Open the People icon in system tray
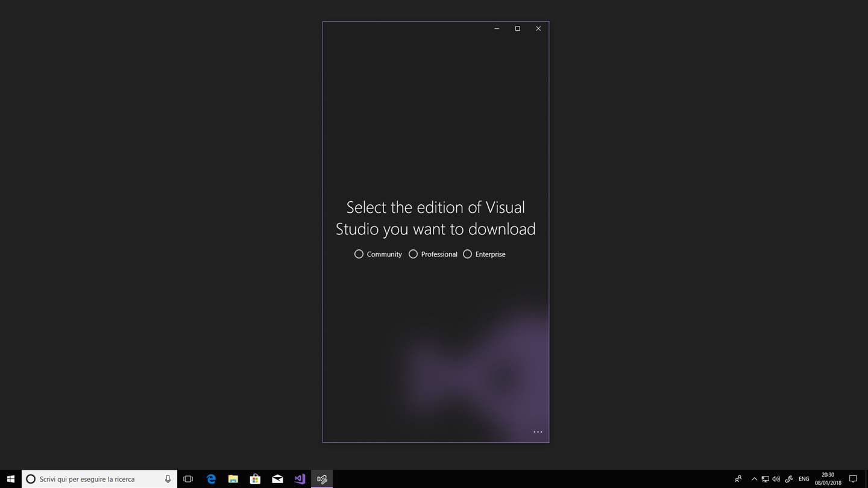 tap(738, 479)
